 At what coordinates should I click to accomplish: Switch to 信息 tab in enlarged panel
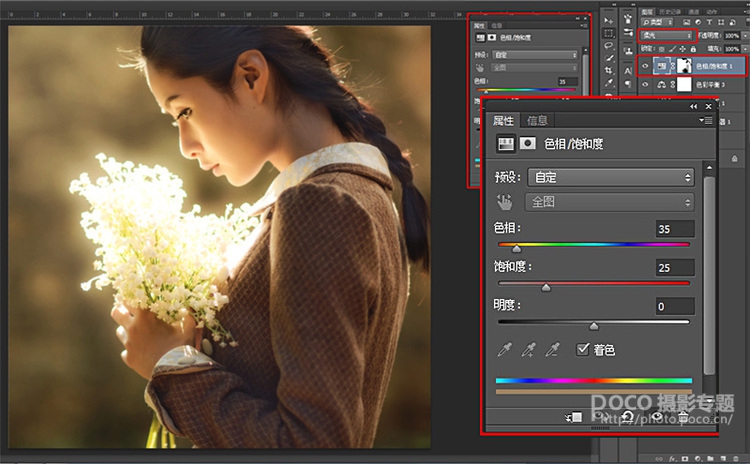coord(537,121)
